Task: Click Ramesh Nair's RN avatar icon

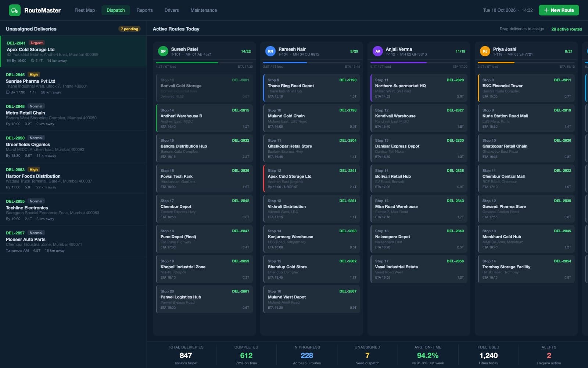Action: [x=270, y=51]
